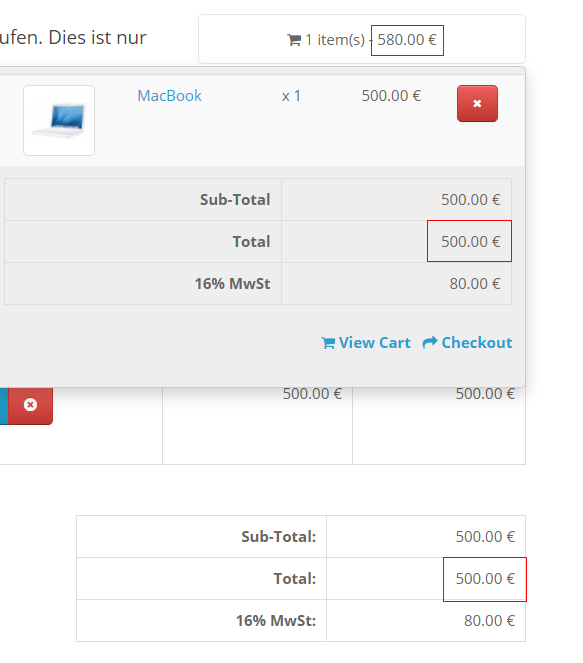Click dropdown 16% MwSt value 80.00 €
The width and height of the screenshot is (583, 663).
475,284
